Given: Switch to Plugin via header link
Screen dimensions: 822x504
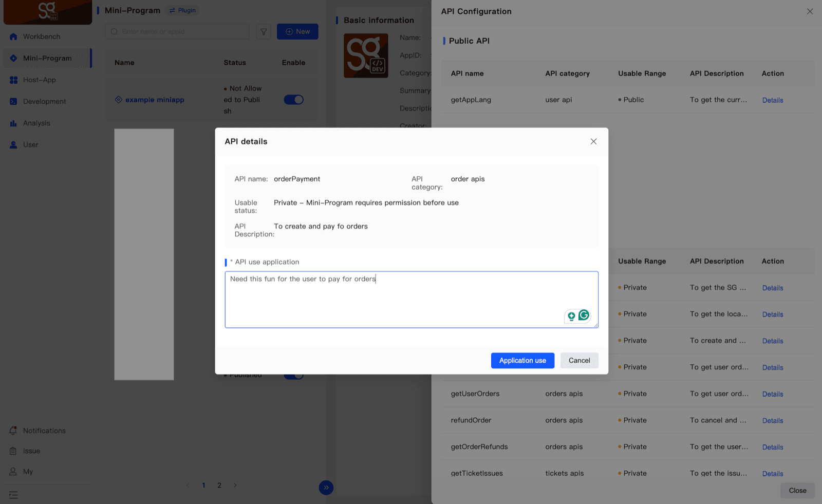Looking at the screenshot, I should (x=183, y=10).
